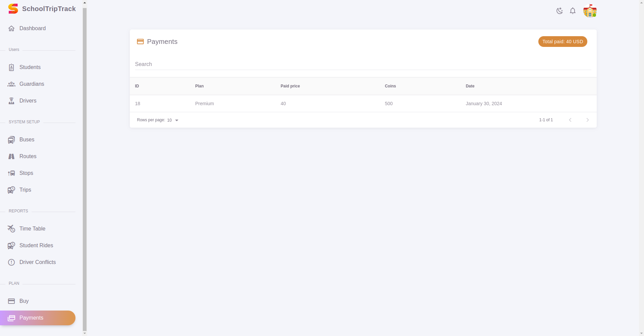Viewport: 644px width, 336px height.
Task: Select Payments in the sidebar menu
Action: 31,318
